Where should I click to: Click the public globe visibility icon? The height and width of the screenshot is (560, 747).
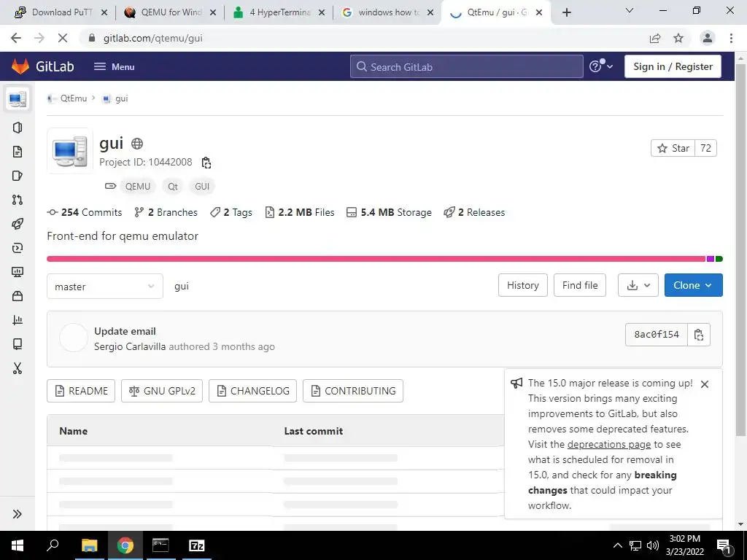coord(137,144)
